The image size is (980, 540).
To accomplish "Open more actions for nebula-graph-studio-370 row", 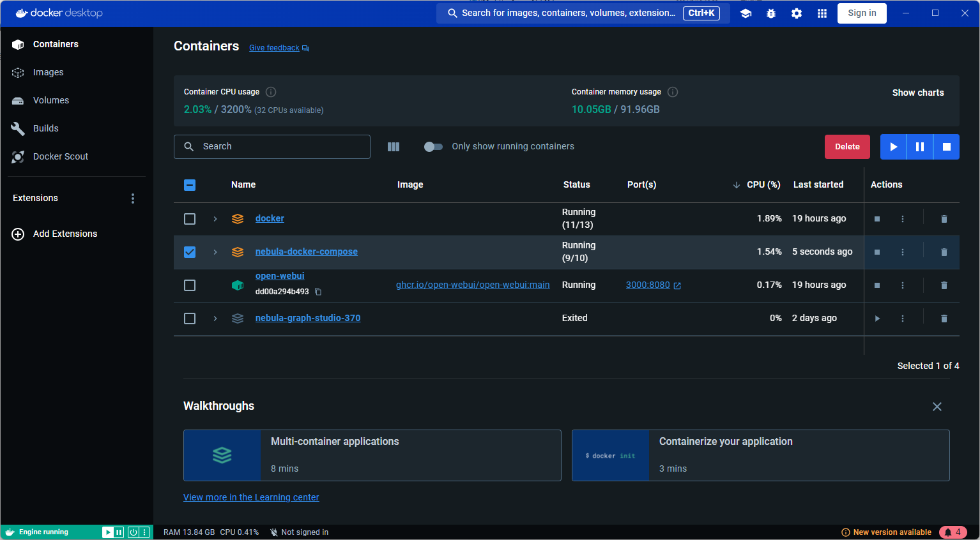I will (x=903, y=319).
